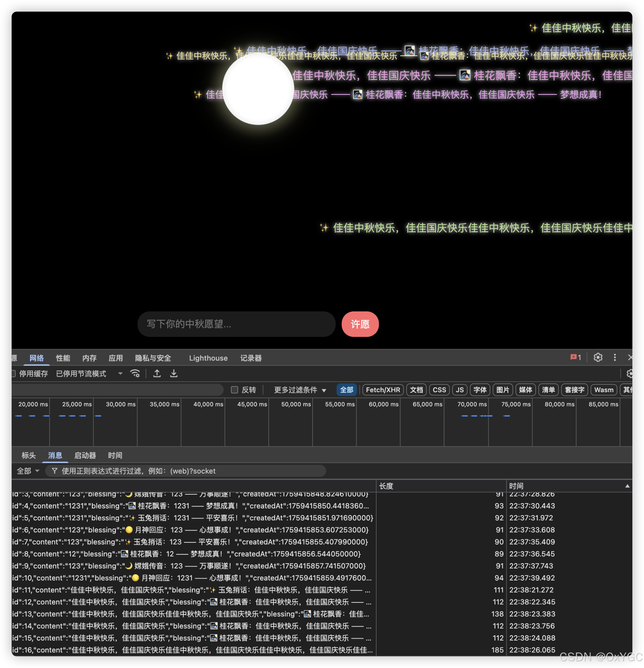Image resolution: width=644 pixels, height=668 pixels.
Task: Select message row with id 5
Action: point(322,518)
